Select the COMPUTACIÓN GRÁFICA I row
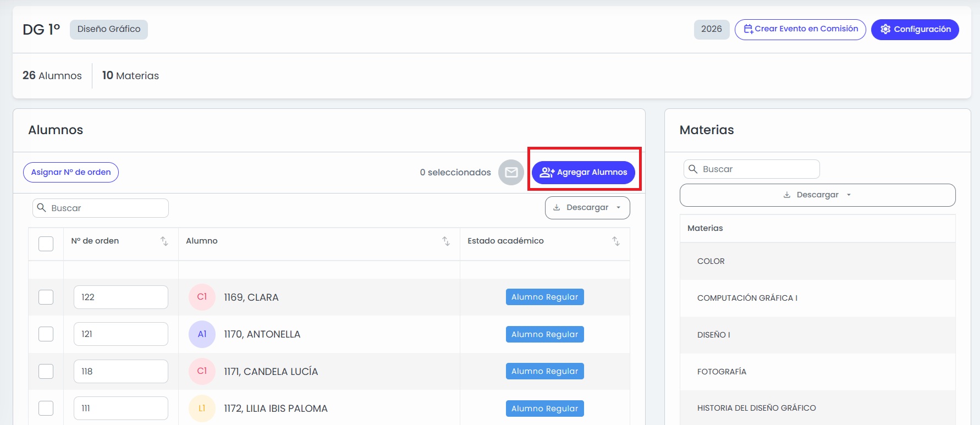Screen dimensions: 980x425 (x=817, y=298)
